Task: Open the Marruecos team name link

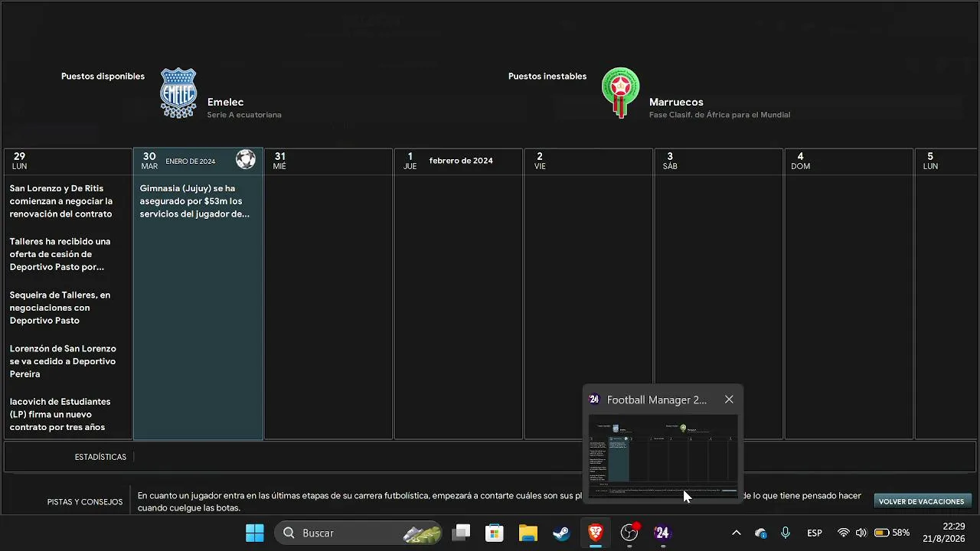Action: (676, 102)
